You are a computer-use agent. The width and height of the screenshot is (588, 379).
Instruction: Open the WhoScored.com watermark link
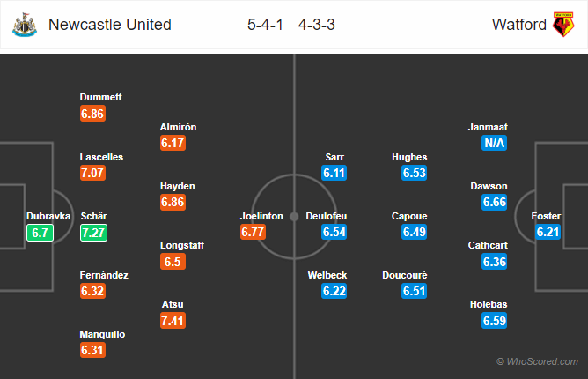click(537, 361)
